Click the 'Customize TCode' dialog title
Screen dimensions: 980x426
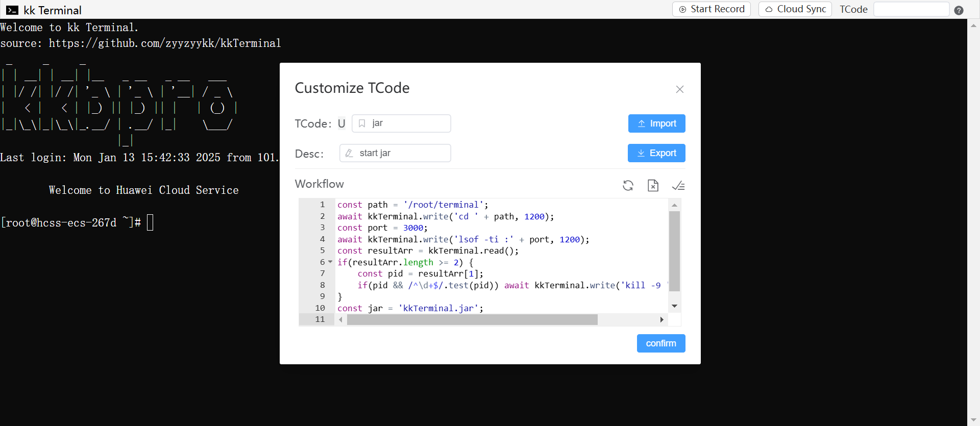[x=352, y=88]
